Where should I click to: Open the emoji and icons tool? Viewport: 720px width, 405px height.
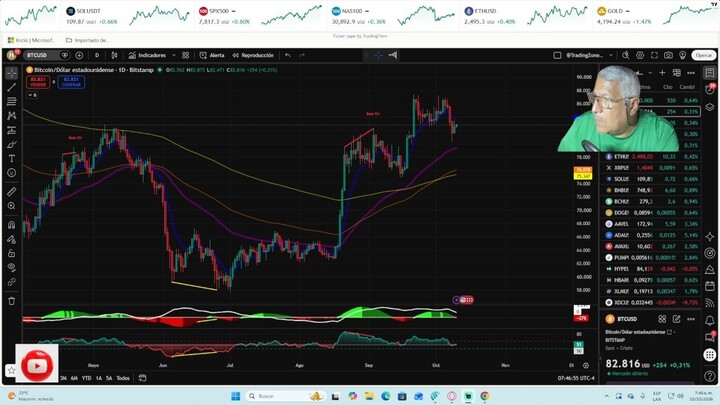(x=11, y=173)
